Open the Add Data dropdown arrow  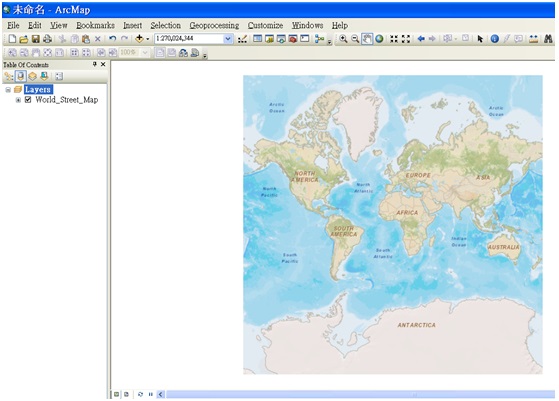148,39
